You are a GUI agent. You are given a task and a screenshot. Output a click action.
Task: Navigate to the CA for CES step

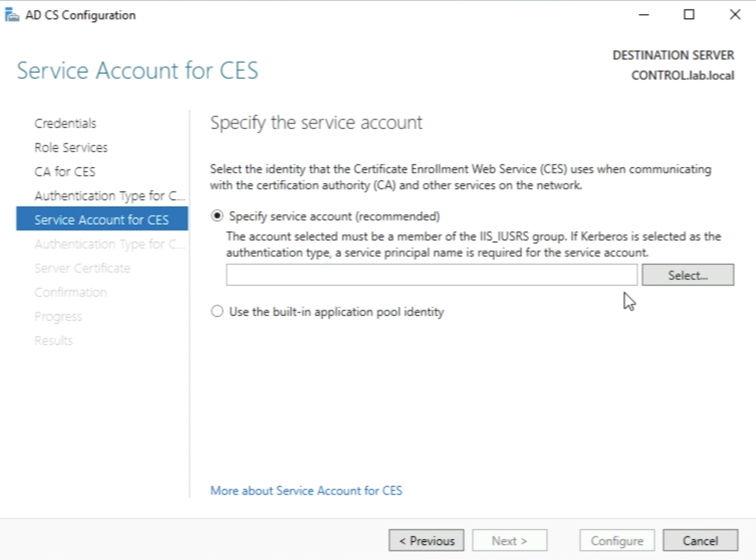click(x=65, y=172)
